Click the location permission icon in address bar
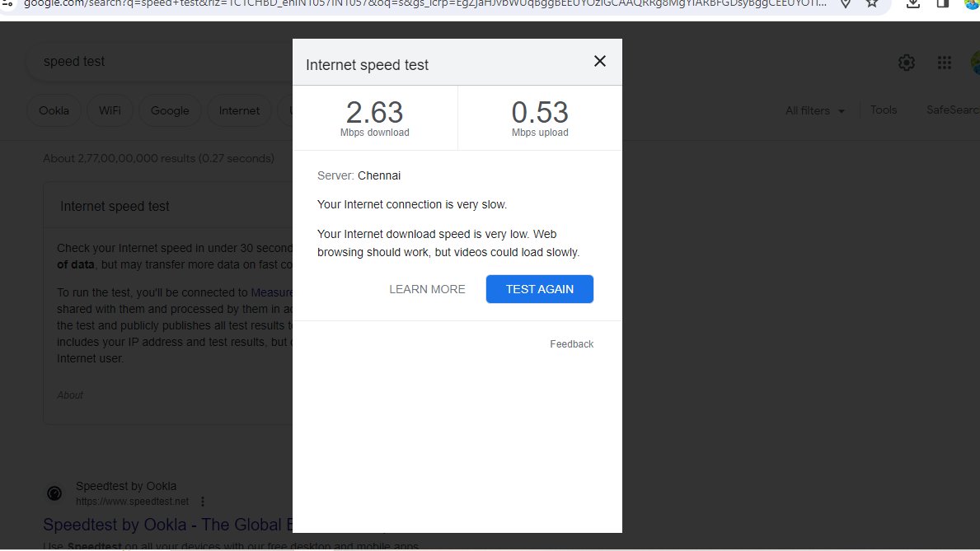The height and width of the screenshot is (551, 980). click(x=845, y=4)
